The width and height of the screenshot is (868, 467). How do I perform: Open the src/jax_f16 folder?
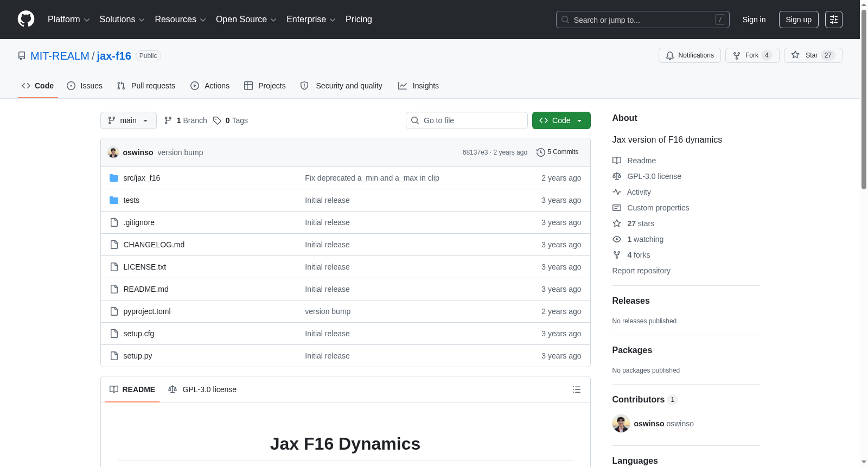point(142,178)
